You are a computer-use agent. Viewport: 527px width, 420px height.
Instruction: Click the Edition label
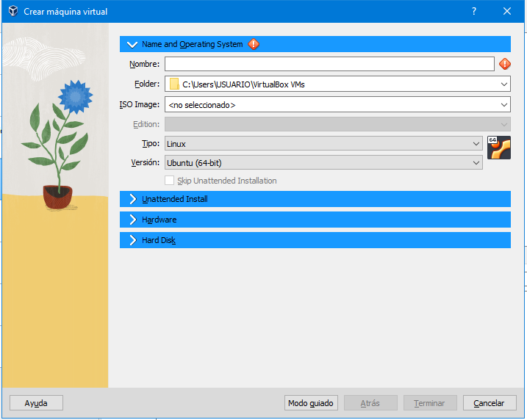146,124
